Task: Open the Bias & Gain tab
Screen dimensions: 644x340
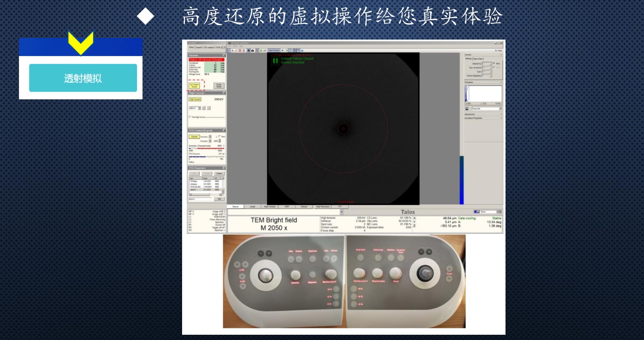Action: click(x=478, y=59)
